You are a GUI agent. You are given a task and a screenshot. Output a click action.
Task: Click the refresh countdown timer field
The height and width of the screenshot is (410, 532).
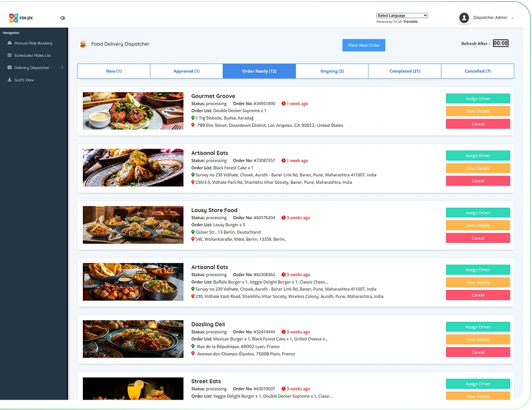[499, 43]
